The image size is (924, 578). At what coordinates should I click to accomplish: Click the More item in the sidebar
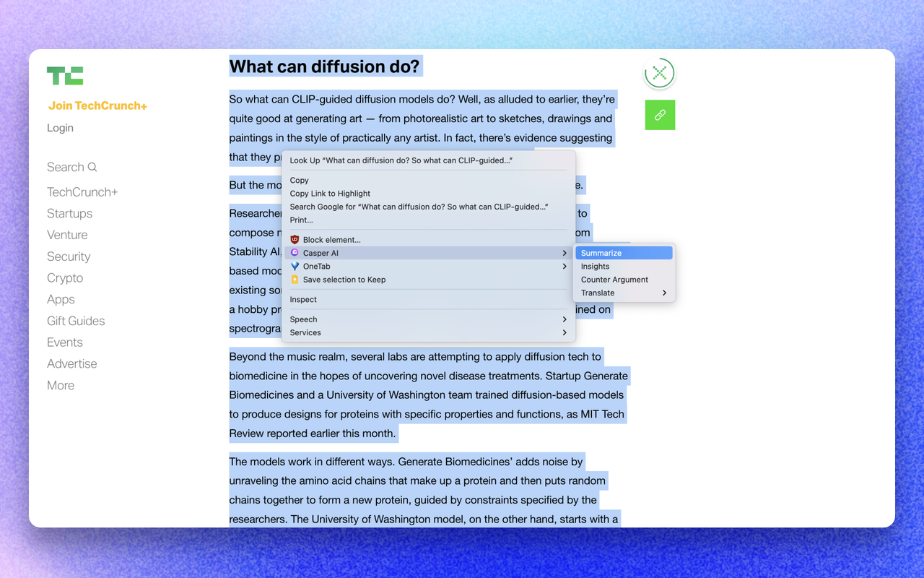tap(60, 385)
